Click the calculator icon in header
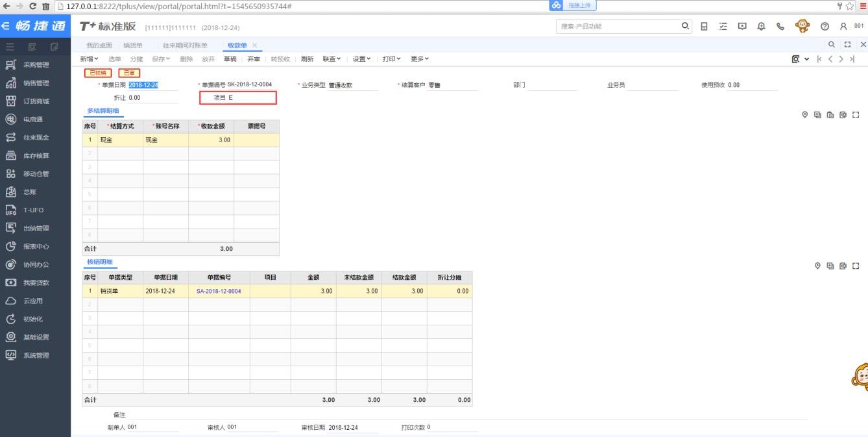Viewport: 868px width, 437px height. [x=705, y=27]
